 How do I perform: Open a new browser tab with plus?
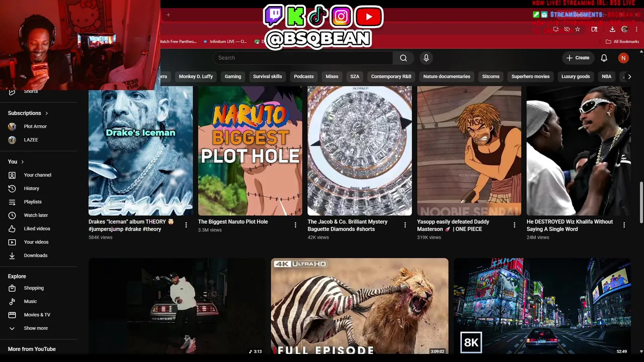(x=169, y=15)
